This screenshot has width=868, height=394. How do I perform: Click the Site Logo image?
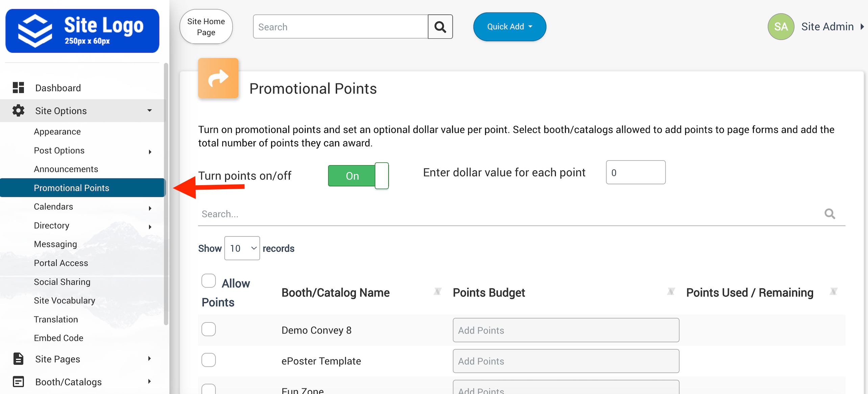[x=82, y=31]
